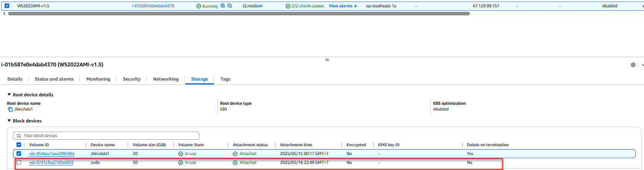Viewport: 644px width, 170px height.
Task: Click the View alarms link
Action: coord(341,6)
